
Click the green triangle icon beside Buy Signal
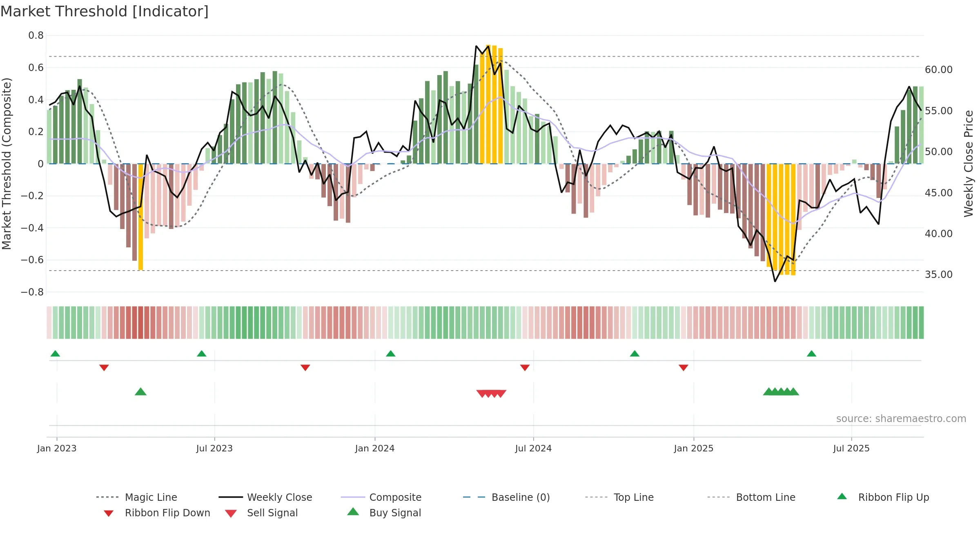coord(353,511)
